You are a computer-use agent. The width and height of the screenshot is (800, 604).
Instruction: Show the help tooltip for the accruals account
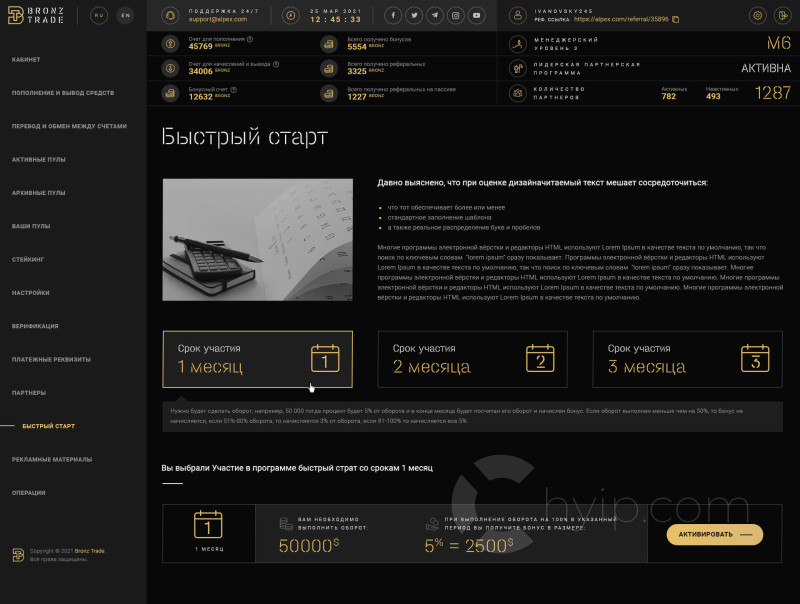[x=276, y=64]
